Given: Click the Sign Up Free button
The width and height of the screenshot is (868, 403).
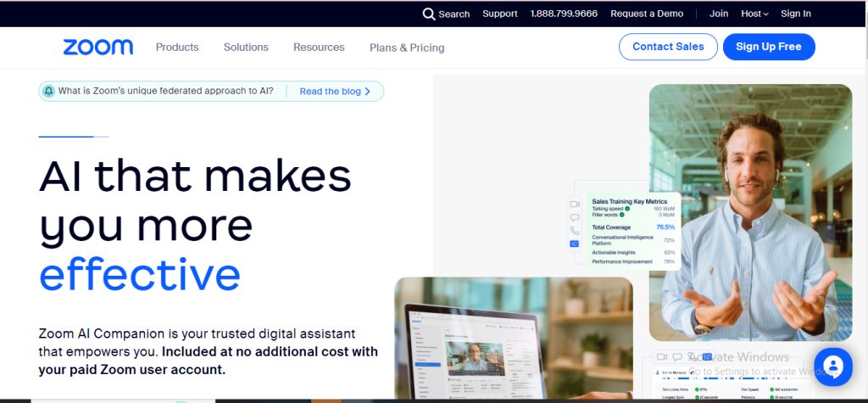Looking at the screenshot, I should coord(769,47).
